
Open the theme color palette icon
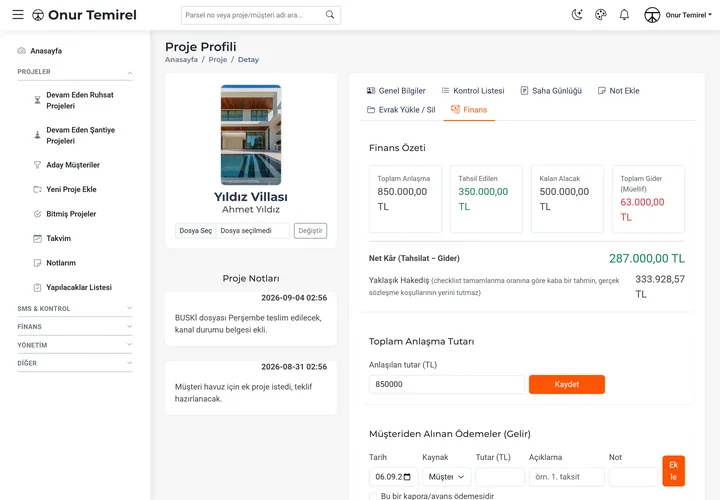(601, 15)
